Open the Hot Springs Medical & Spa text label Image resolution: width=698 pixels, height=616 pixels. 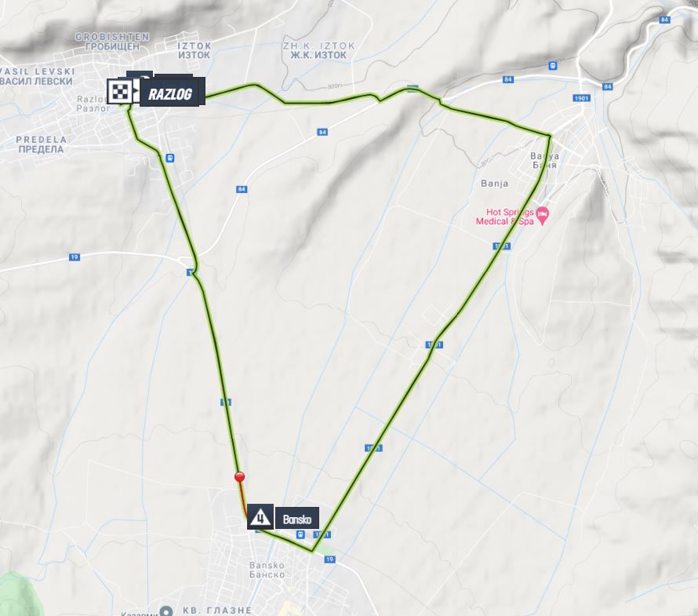pyautogui.click(x=505, y=217)
